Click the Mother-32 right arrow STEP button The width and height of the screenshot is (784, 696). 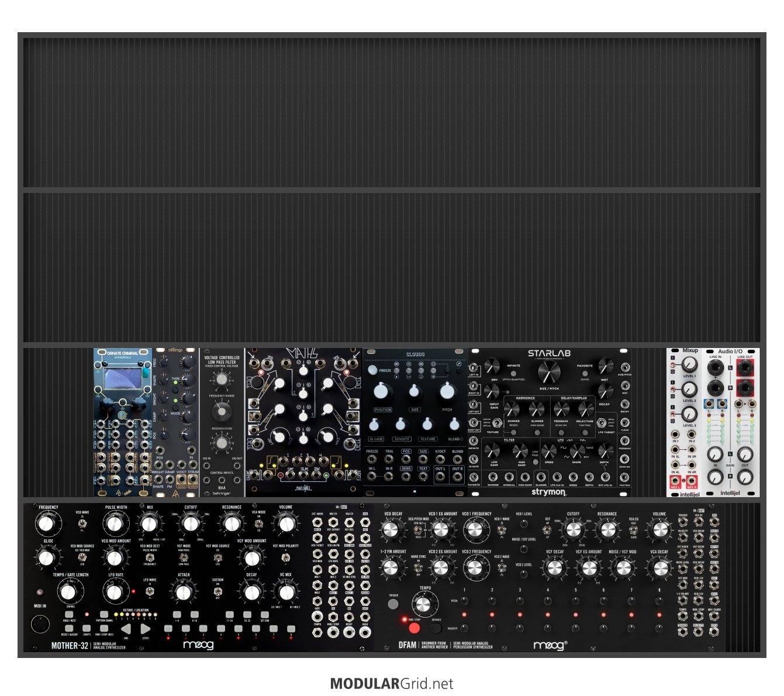(x=145, y=629)
